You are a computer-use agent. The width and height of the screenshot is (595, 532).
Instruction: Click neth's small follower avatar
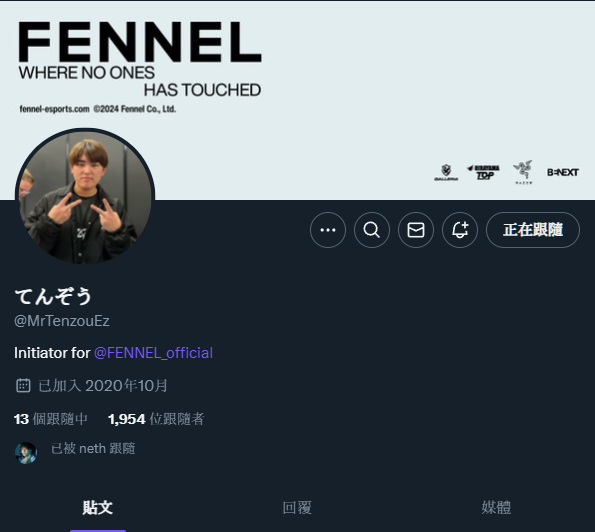pos(26,453)
